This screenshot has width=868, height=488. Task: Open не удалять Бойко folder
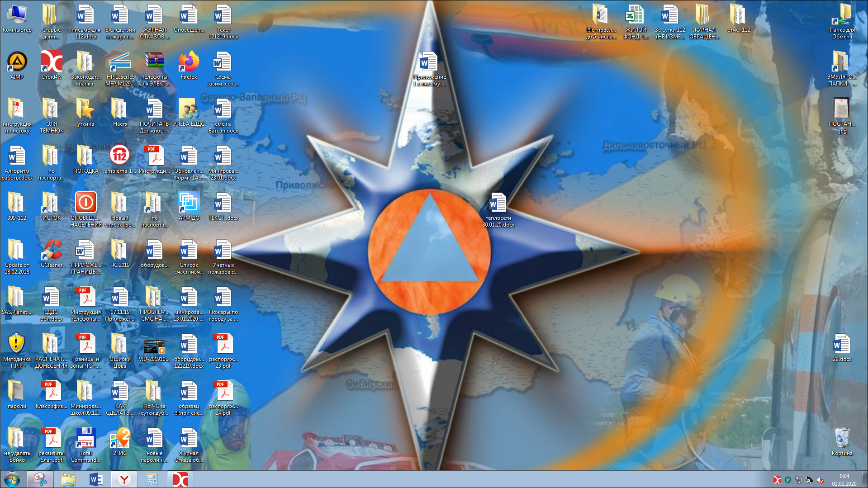pos(17,445)
